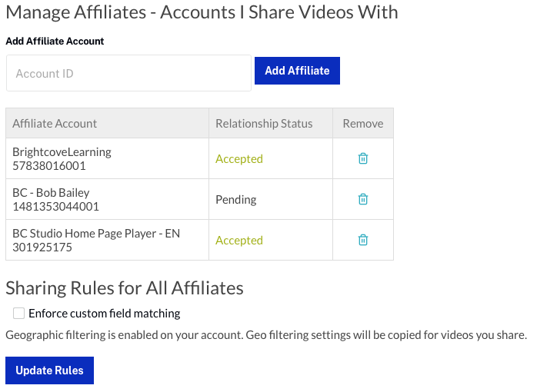This screenshot has width=537, height=392.
Task: Enable Enforce custom field matching checkbox
Action: point(19,313)
